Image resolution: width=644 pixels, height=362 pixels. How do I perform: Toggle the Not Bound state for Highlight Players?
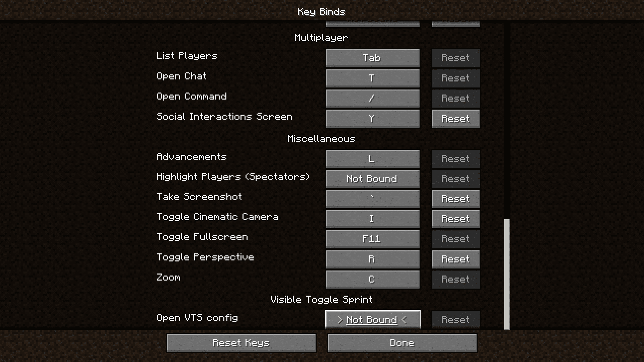pos(372,179)
